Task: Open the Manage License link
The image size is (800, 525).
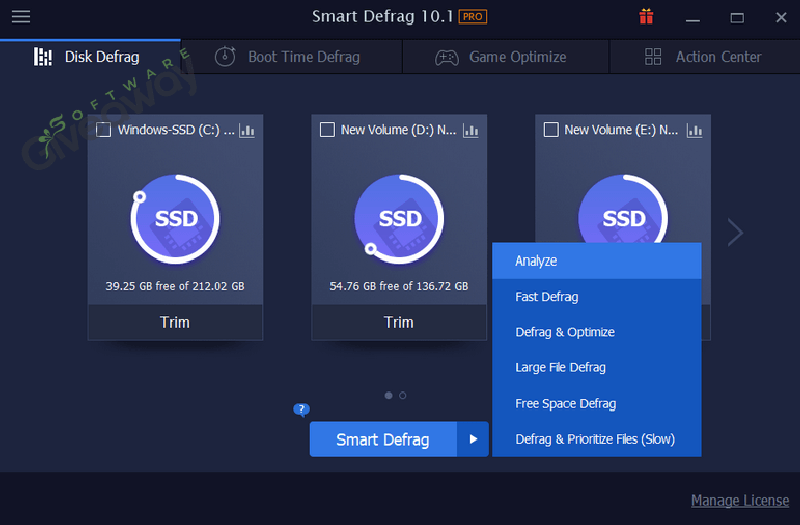Action: (740, 501)
